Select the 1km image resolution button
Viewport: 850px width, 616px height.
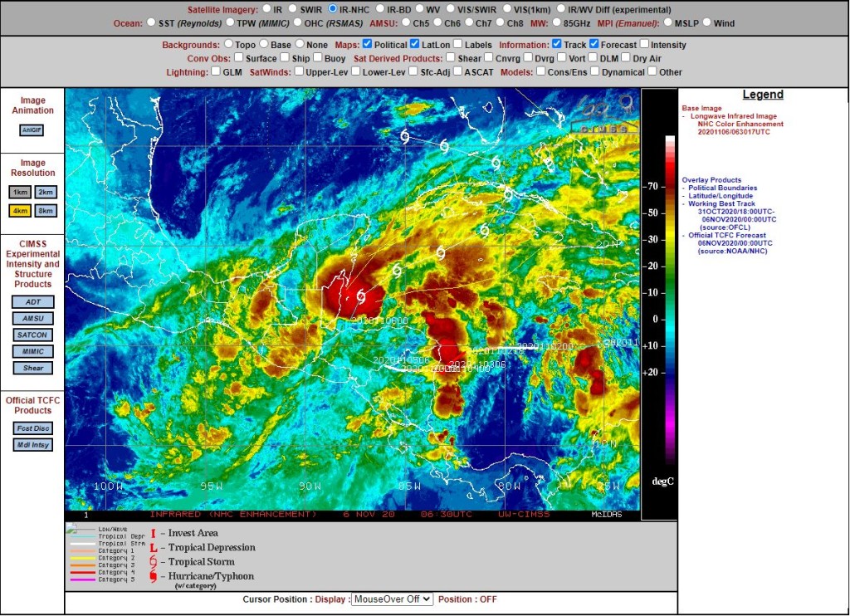(x=20, y=192)
